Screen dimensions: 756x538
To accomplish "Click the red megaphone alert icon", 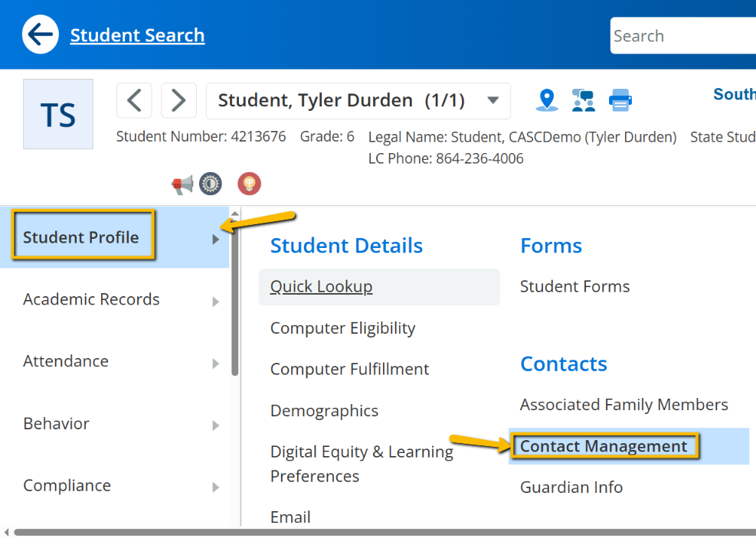I will coord(182,184).
